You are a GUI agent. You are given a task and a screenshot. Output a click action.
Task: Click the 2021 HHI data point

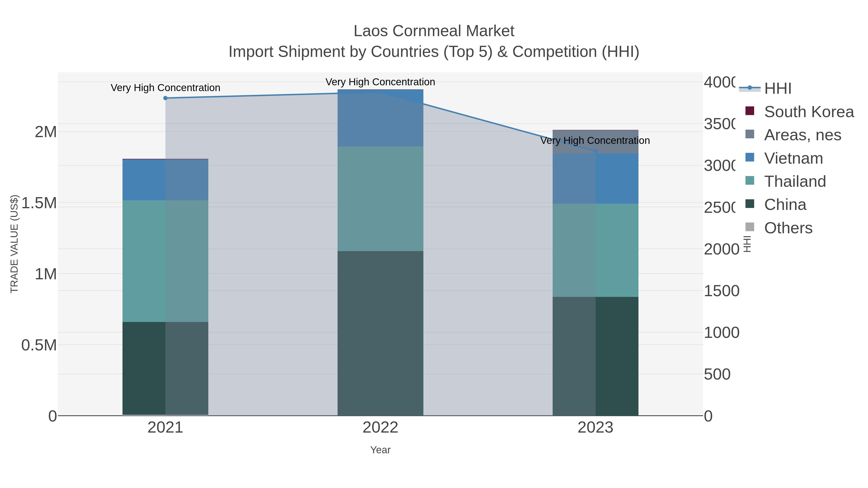[x=165, y=98]
